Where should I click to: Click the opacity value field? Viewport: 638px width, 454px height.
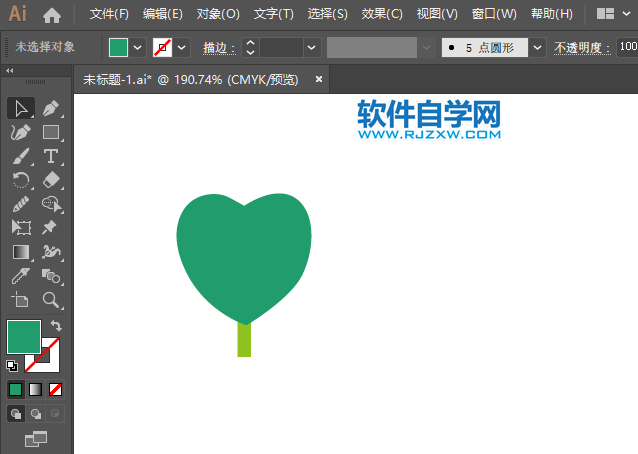pos(627,48)
